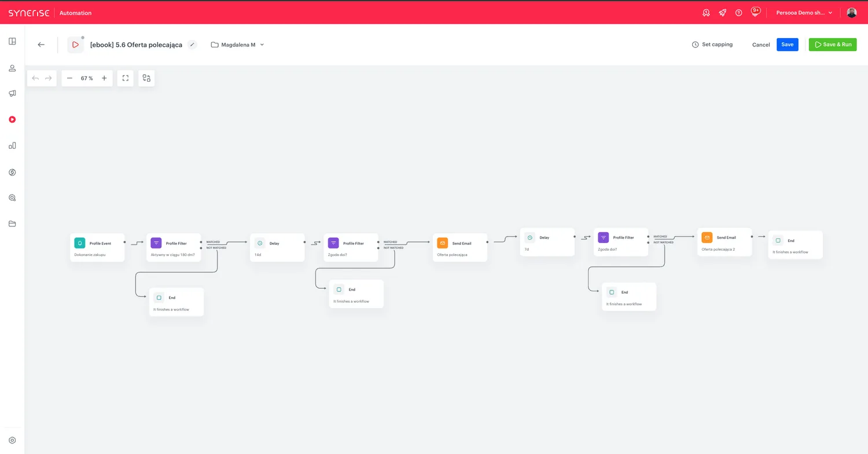Zoom in with the plus button
The height and width of the screenshot is (454, 868).
[104, 78]
